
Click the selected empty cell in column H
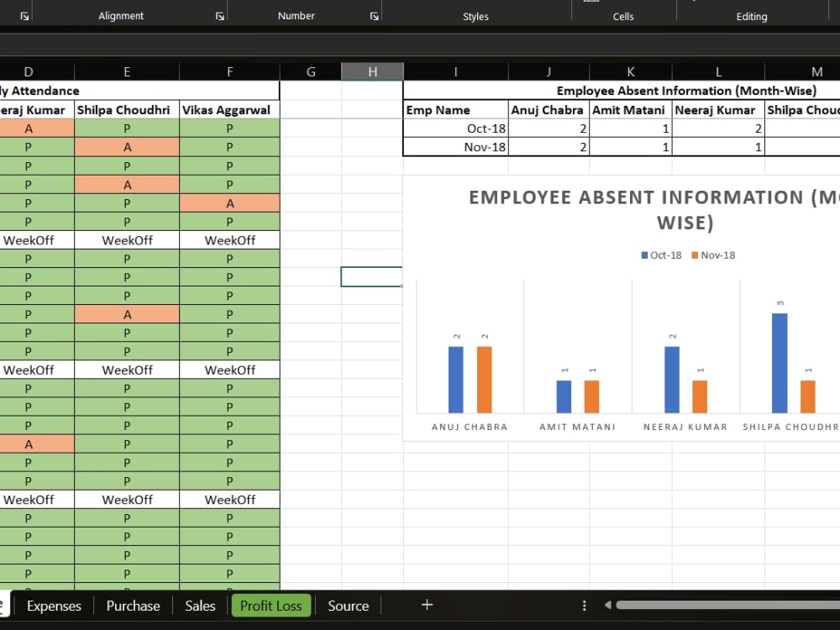(372, 277)
